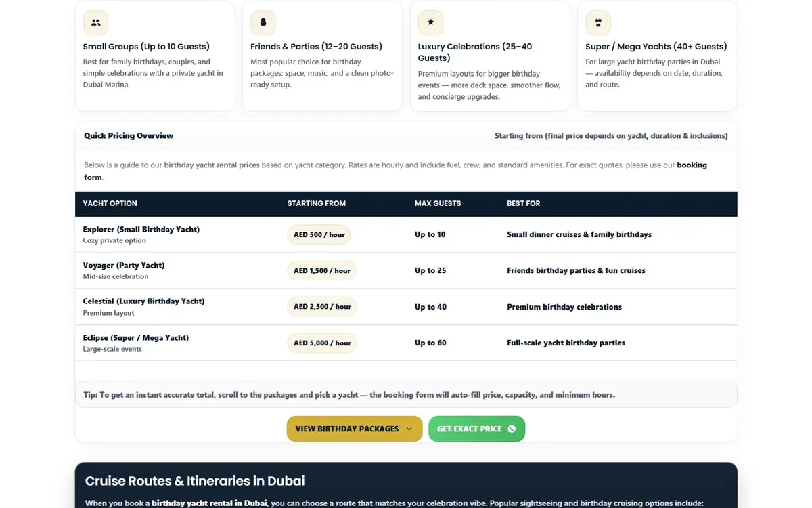The height and width of the screenshot is (508, 812).
Task: Click the STARTING FROM column header
Action: pos(316,203)
